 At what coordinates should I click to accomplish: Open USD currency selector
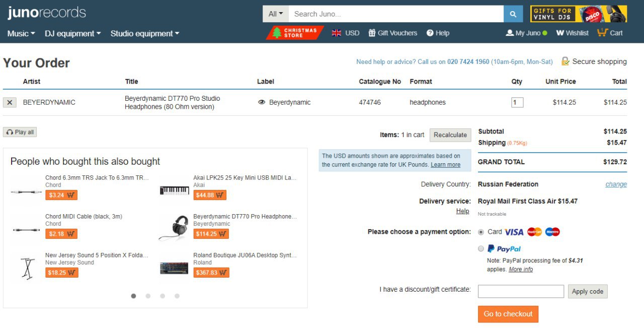tap(352, 33)
